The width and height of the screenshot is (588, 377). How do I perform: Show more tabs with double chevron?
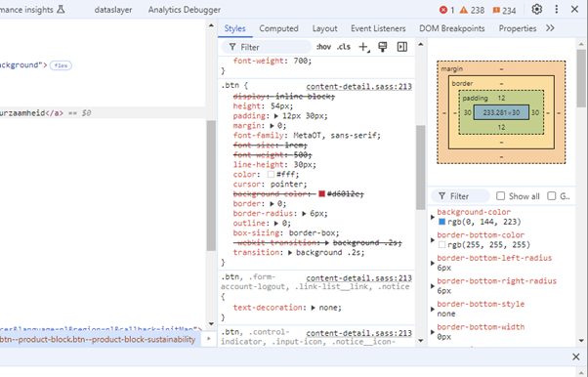point(550,28)
